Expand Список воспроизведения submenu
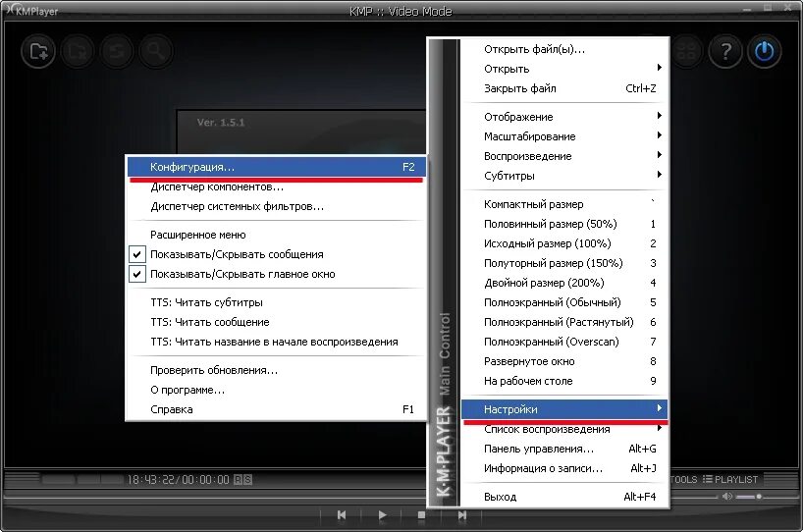803x532 pixels. [564, 429]
